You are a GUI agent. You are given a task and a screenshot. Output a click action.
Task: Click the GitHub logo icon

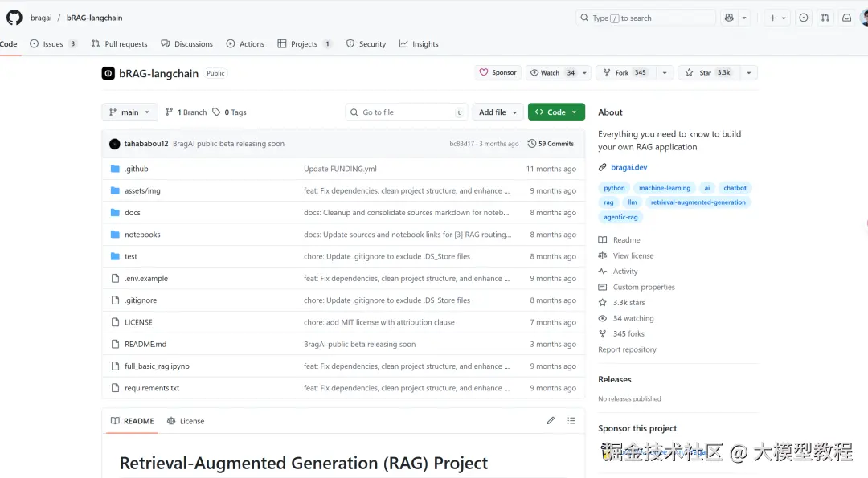pyautogui.click(x=14, y=17)
